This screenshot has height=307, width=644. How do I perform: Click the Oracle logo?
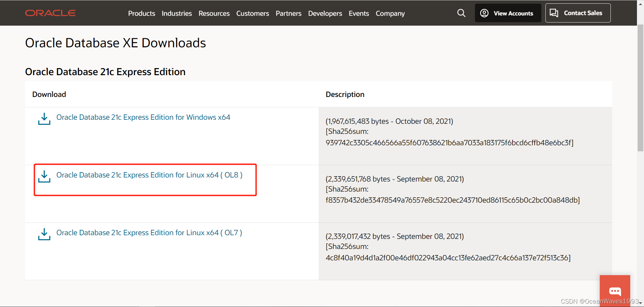coord(50,13)
